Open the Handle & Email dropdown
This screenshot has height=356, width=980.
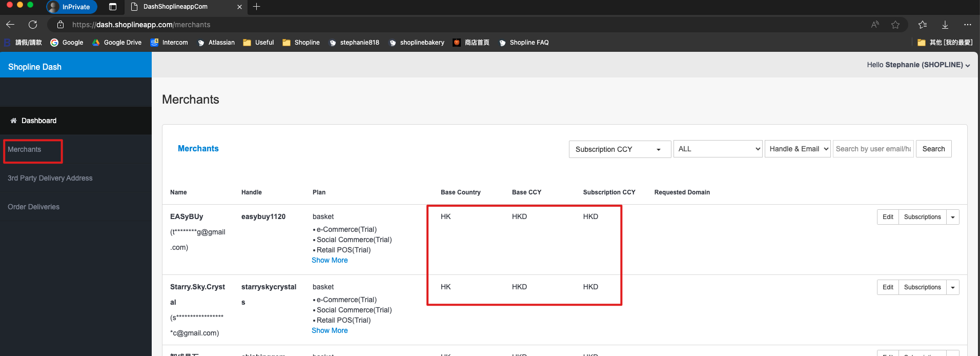point(797,149)
